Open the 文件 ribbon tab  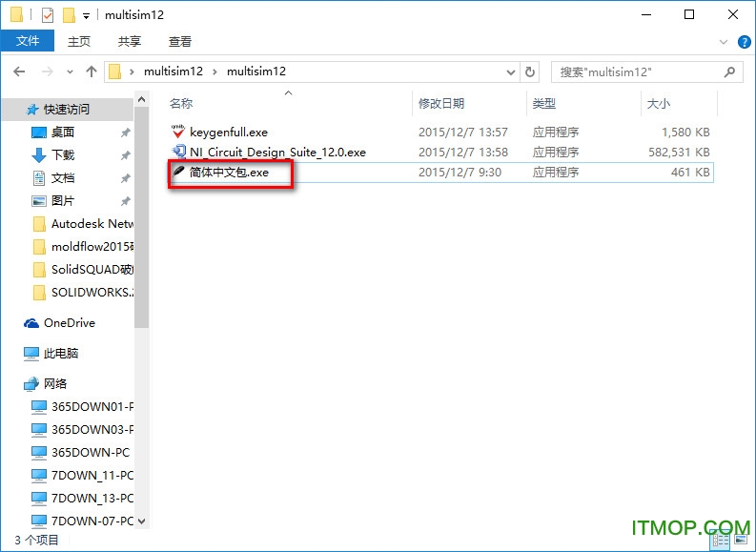pos(28,41)
